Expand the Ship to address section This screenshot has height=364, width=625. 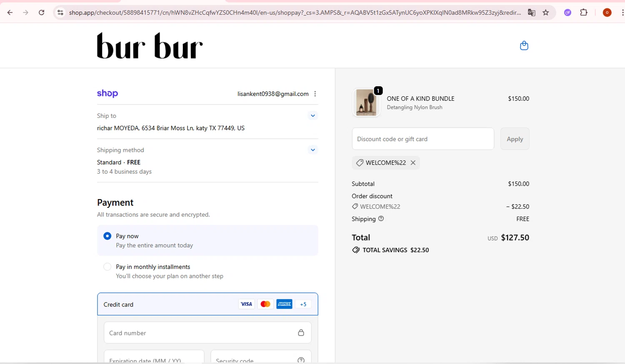point(313,115)
